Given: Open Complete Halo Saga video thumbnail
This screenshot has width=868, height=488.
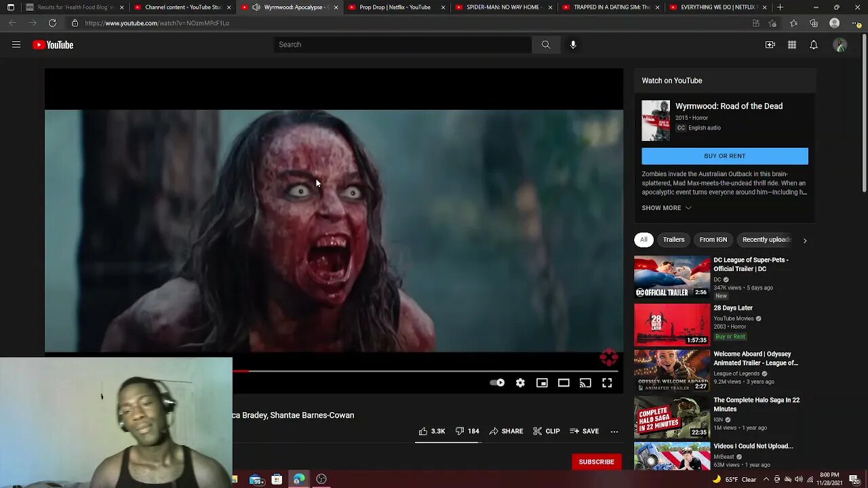Looking at the screenshot, I should pyautogui.click(x=672, y=417).
